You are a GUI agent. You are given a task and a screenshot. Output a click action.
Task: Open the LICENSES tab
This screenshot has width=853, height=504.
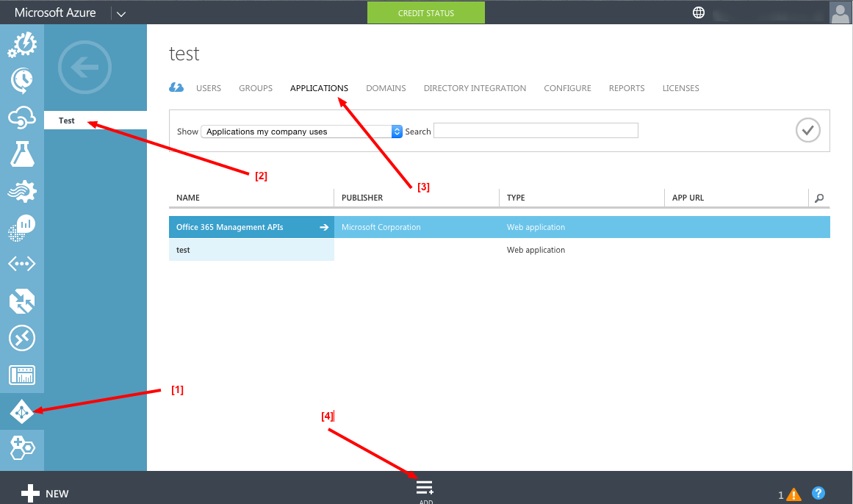click(x=680, y=88)
